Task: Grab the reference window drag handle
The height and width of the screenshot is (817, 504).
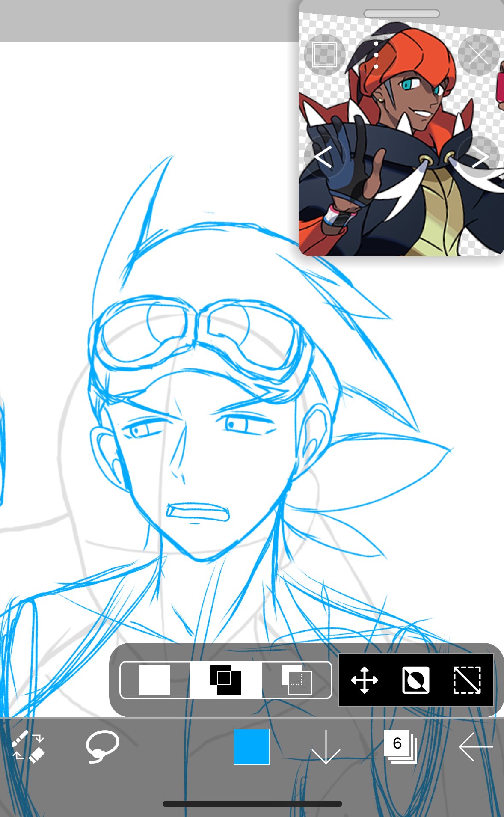Action: click(x=401, y=14)
